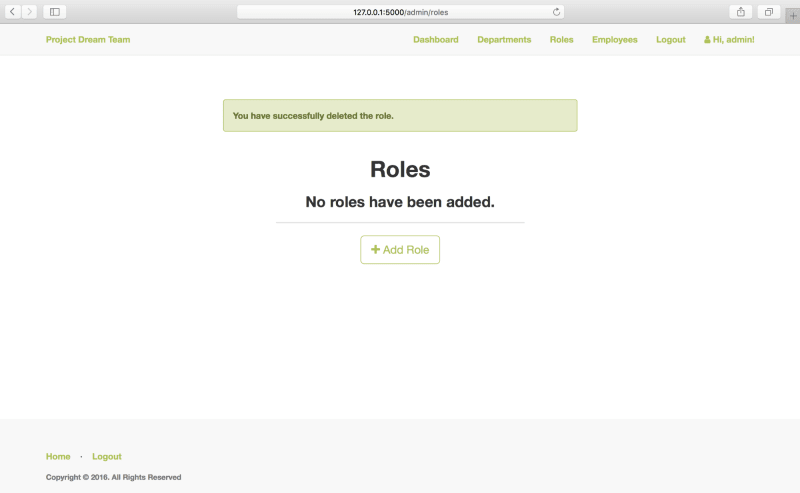The image size is (800, 493).
Task: Reload the page using the refresh icon
Action: 556,12
